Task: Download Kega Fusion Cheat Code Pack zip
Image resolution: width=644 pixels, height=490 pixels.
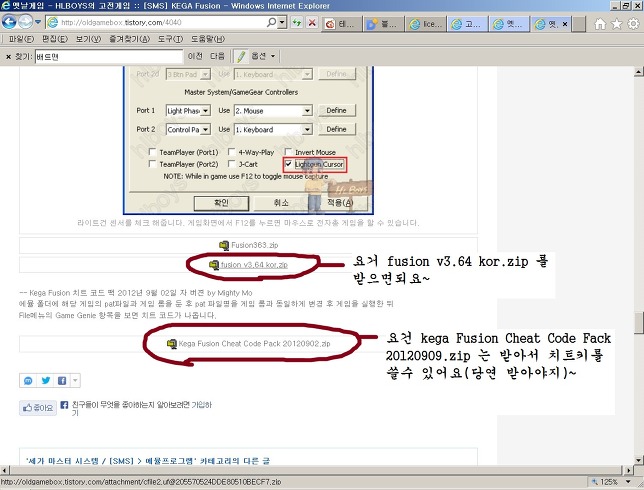Action: click(254, 343)
